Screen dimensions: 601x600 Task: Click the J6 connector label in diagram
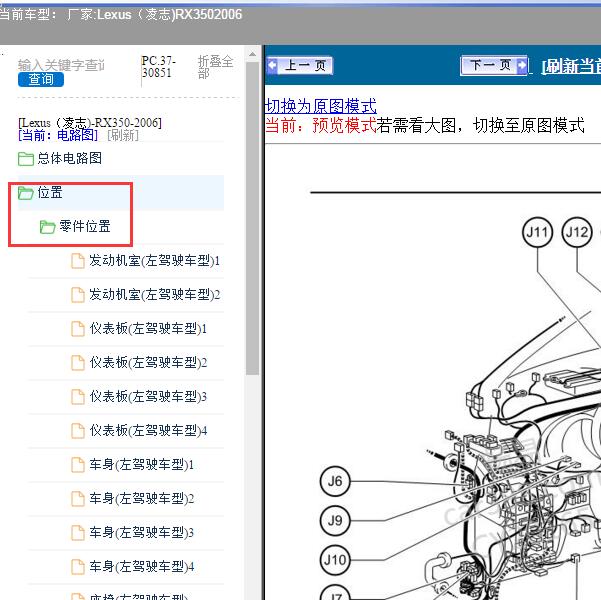[335, 481]
